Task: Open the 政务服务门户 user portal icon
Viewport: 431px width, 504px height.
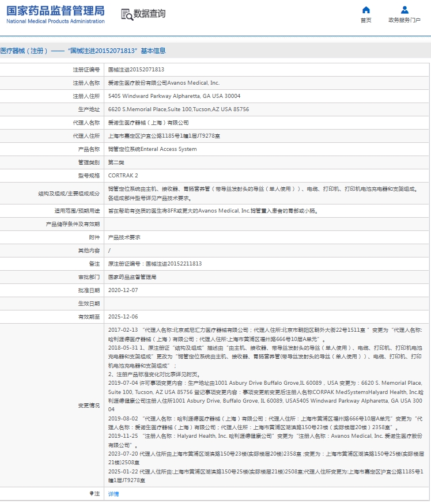Action: pyautogui.click(x=404, y=10)
